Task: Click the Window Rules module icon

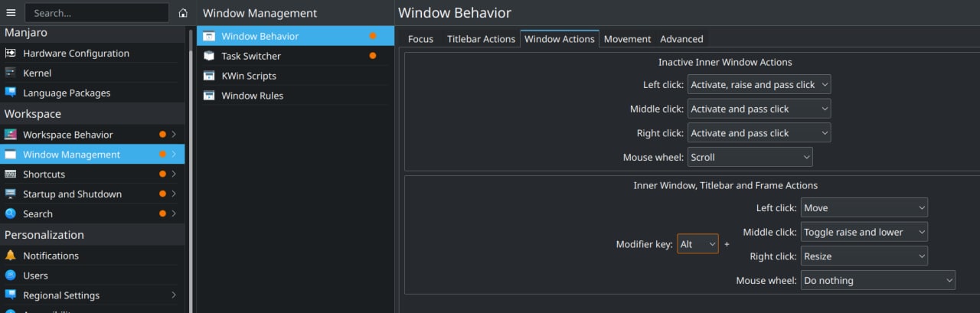Action: 209,96
